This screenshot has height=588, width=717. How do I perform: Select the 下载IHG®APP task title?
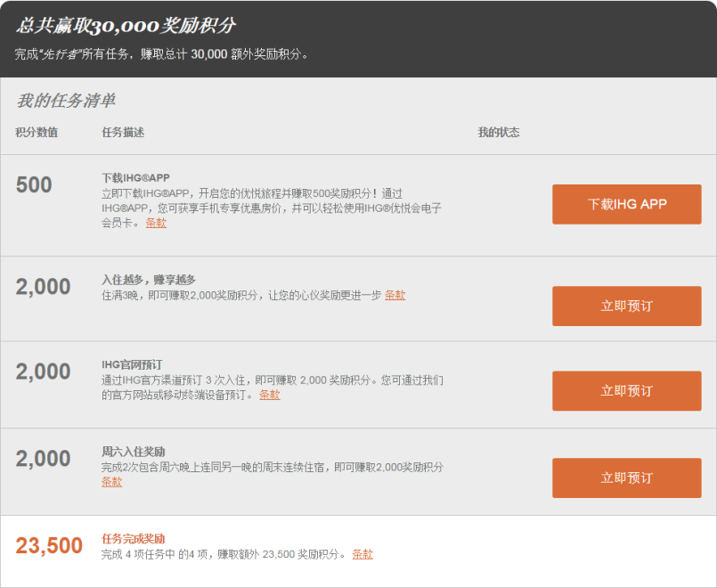pyautogui.click(x=135, y=178)
